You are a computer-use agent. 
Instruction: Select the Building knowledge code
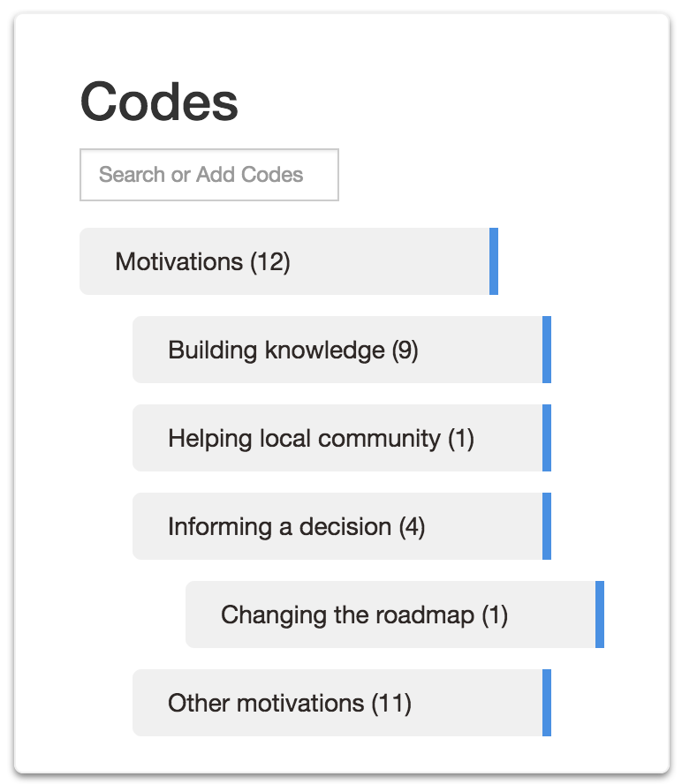click(342, 350)
